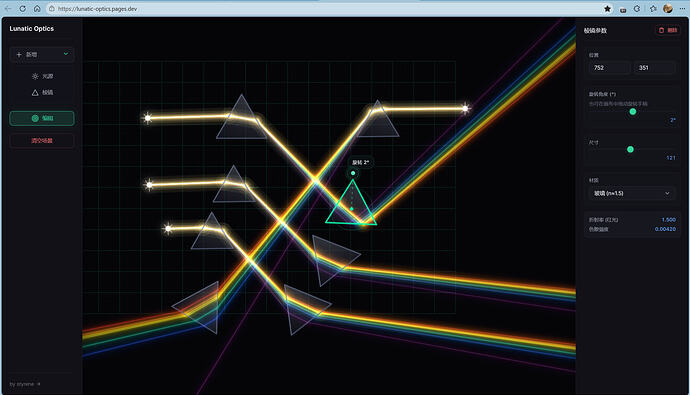Click the rotation angle slider handle
Image resolution: width=690 pixels, height=395 pixels.
(633, 112)
